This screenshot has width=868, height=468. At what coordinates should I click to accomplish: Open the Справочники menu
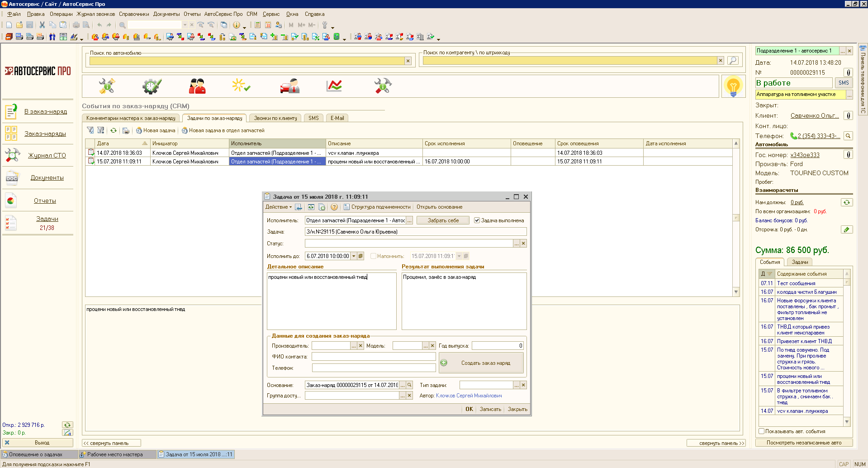click(134, 14)
